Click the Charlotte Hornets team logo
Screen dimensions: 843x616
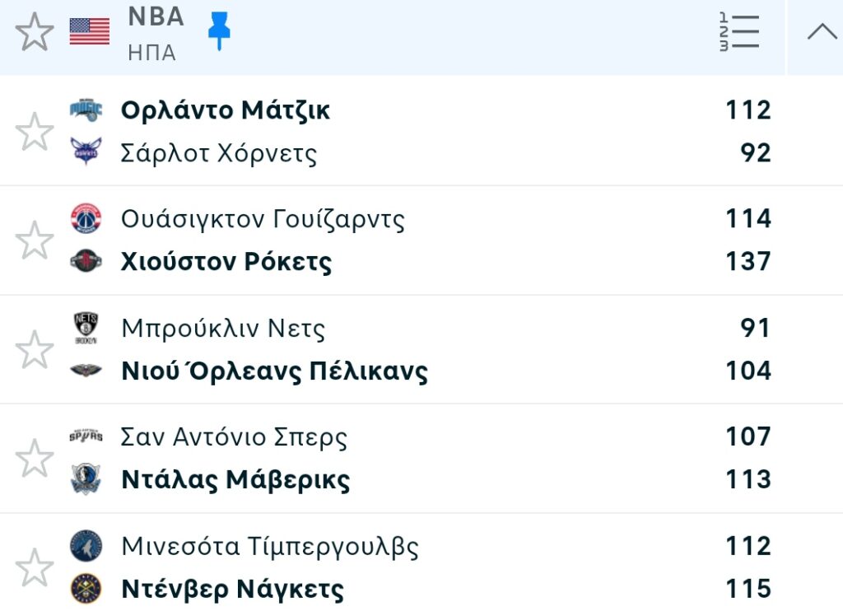tap(86, 152)
